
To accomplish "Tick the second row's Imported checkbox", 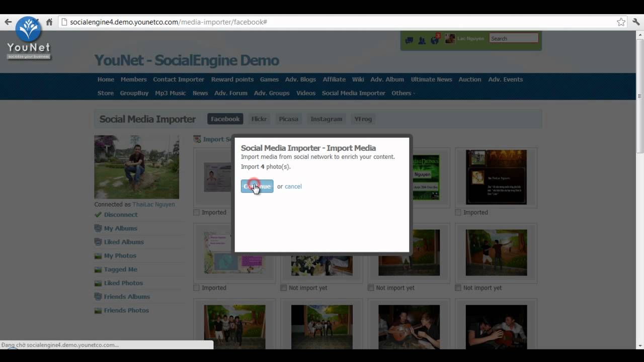I will [197, 288].
